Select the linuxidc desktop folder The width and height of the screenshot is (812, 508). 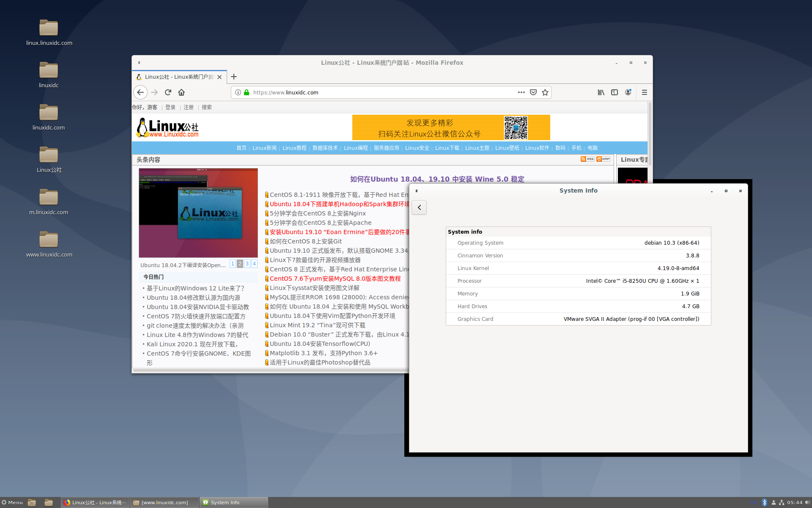coord(49,75)
